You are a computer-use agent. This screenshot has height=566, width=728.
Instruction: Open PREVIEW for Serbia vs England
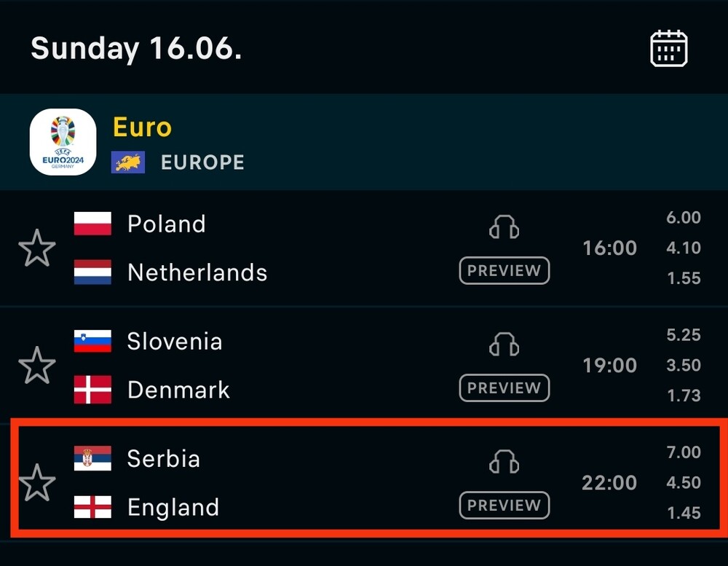click(505, 505)
